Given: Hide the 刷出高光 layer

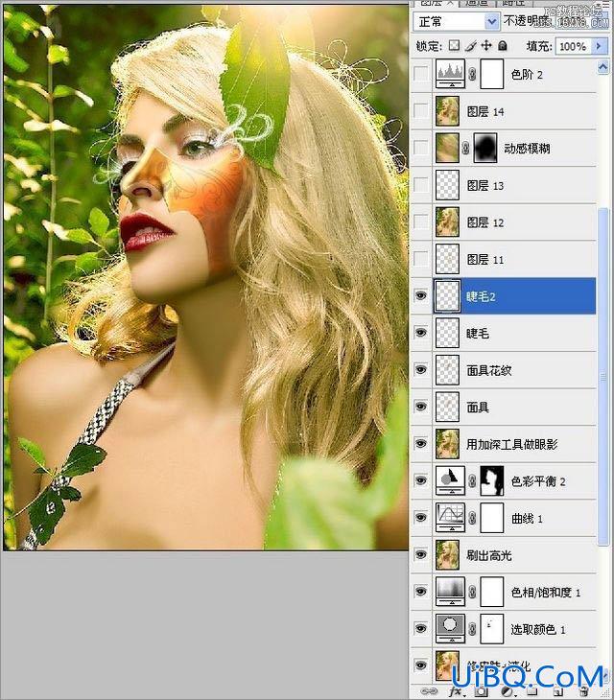Looking at the screenshot, I should click(420, 554).
